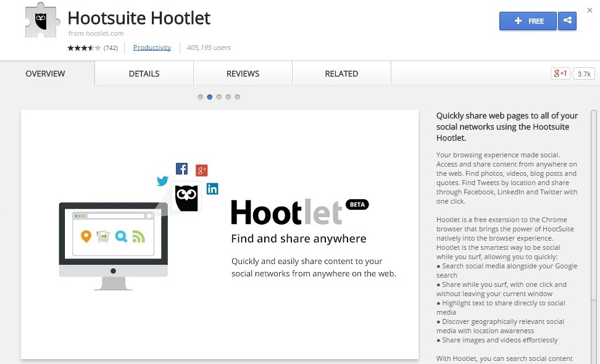Click the Google +1 button
Image resolution: width=600 pixels, height=364 pixels.
click(560, 73)
